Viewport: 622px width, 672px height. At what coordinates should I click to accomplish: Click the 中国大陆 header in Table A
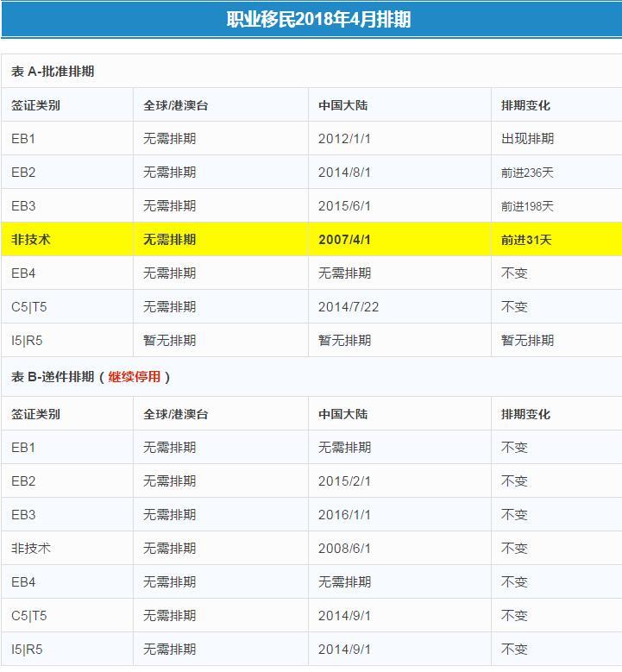coord(343,105)
